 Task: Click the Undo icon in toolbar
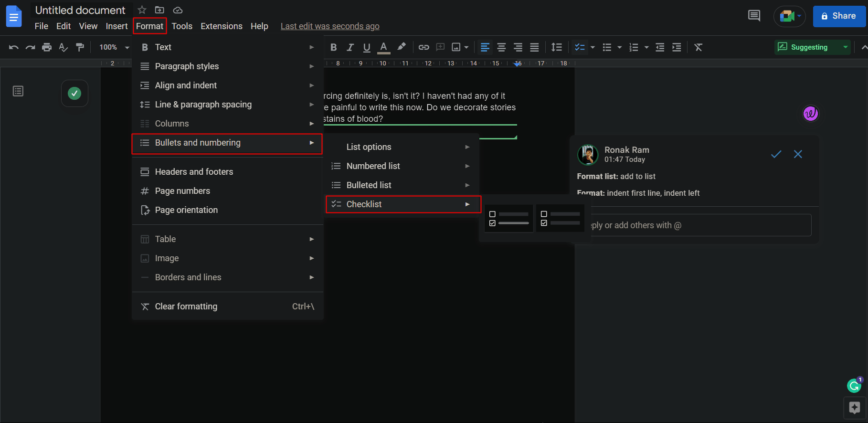pos(14,47)
